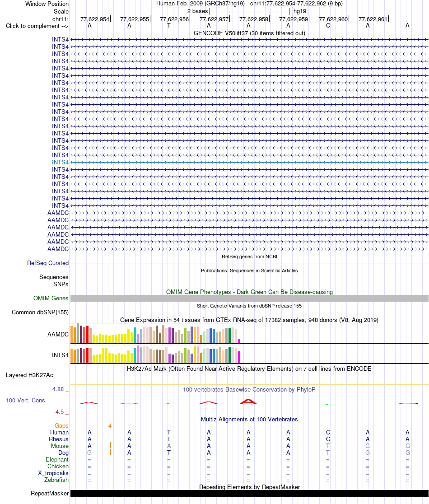This screenshot has width=429, height=504.
Task: Click the GTEx 'Gene Expression in 54 tissues' title
Action: pyautogui.click(x=249, y=320)
